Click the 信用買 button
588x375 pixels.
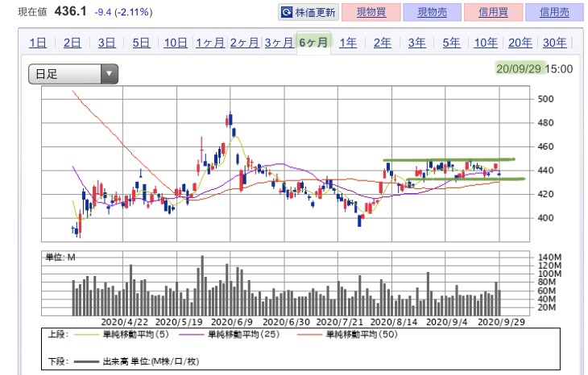coord(493,12)
